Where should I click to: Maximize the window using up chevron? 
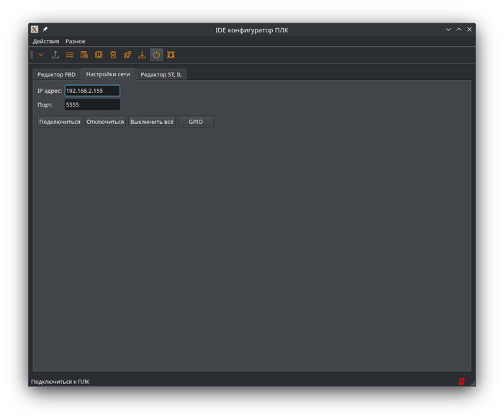(459, 30)
